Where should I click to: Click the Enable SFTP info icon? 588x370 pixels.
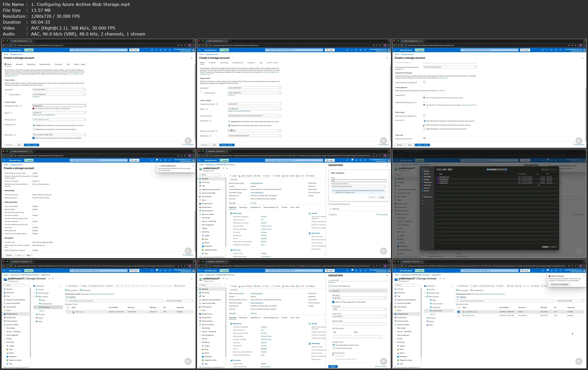404,95
